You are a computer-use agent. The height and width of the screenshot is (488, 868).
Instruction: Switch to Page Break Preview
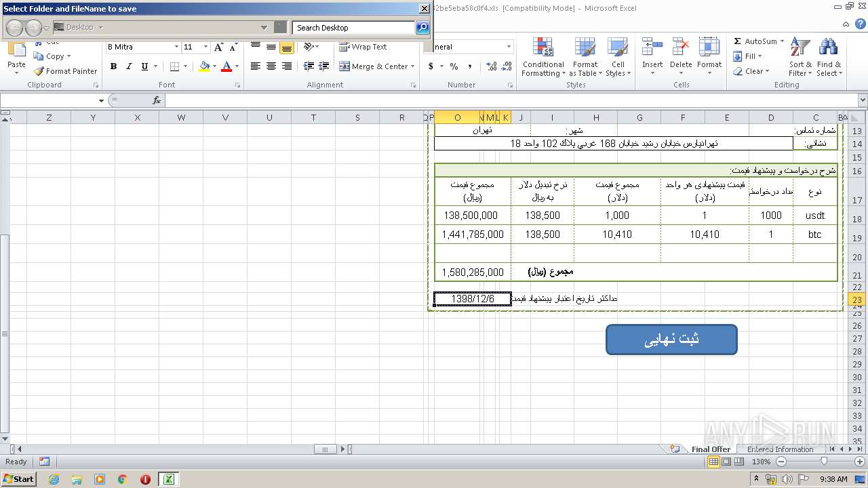point(740,462)
